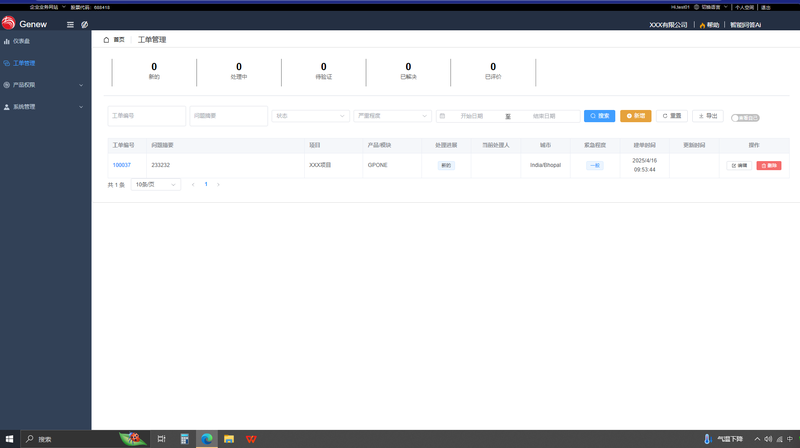The width and height of the screenshot is (800, 448).
Task: Open work order link 100037
Action: (121, 165)
